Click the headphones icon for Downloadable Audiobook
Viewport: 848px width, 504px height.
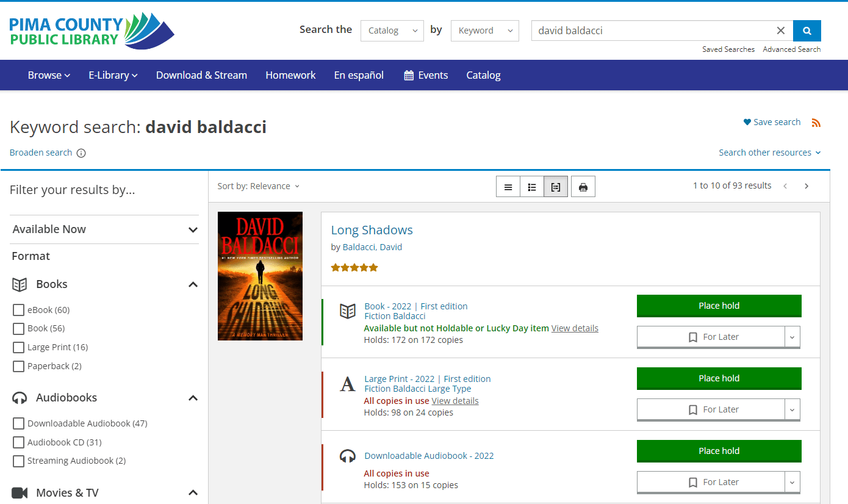point(348,456)
